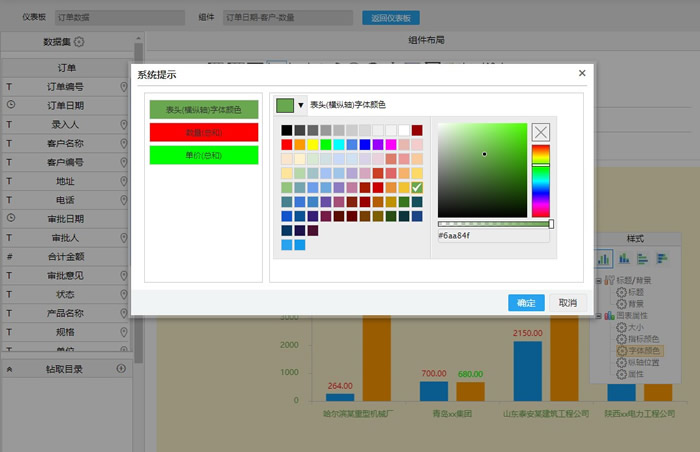
Task: Select 表头(横纵轴)字体颜色 item in list
Action: click(203, 108)
